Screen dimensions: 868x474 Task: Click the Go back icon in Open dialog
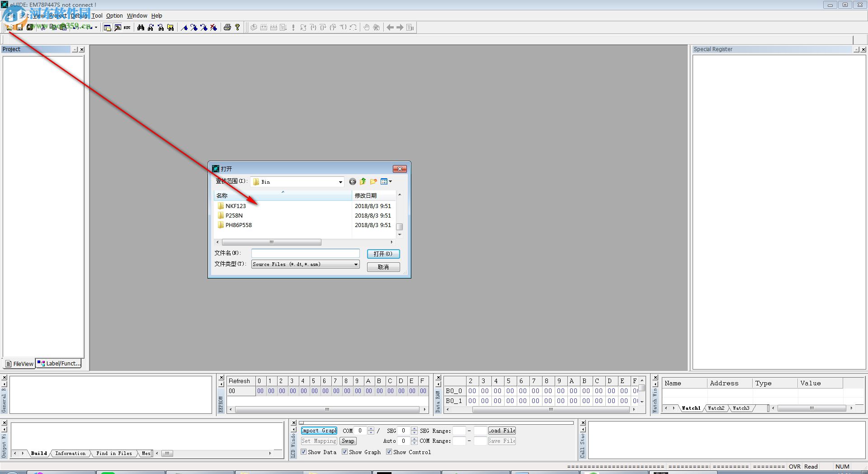pos(353,182)
